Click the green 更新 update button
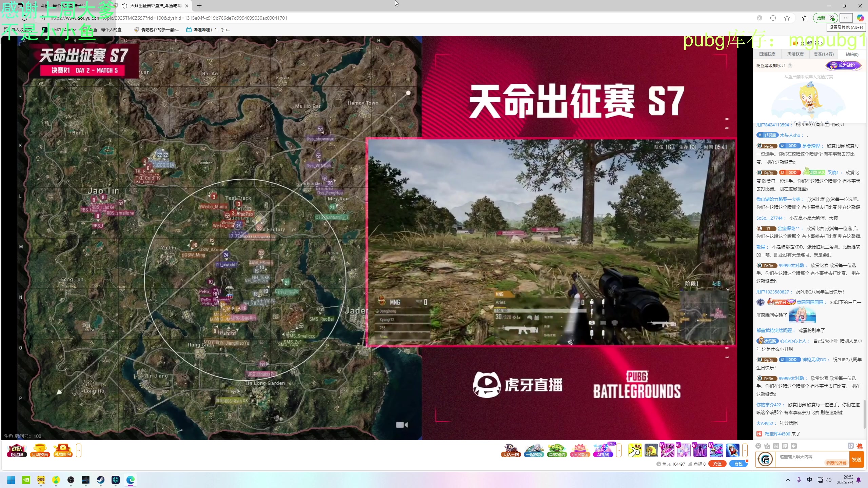Screen dimensions: 868x488 [825, 18]
